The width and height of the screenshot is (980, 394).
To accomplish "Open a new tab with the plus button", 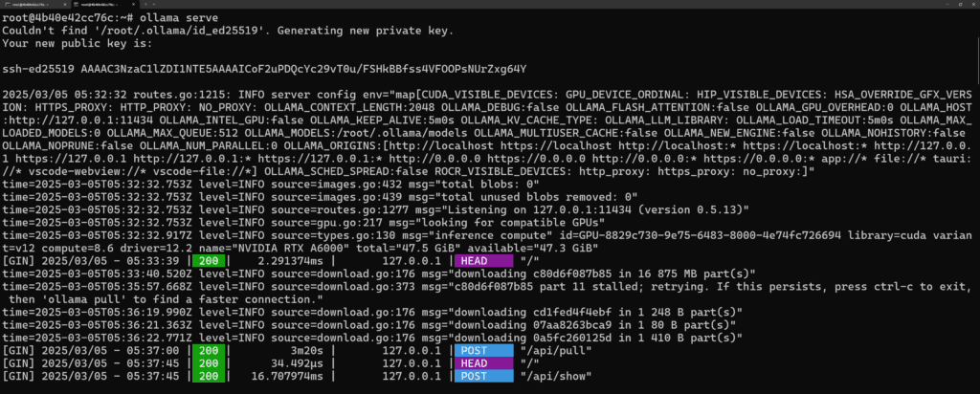I will point(145,5).
